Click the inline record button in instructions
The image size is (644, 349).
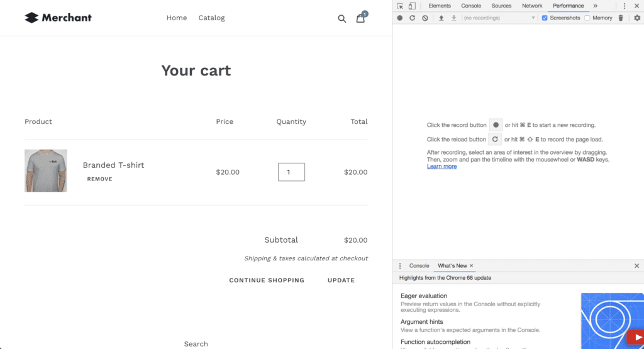[496, 125]
